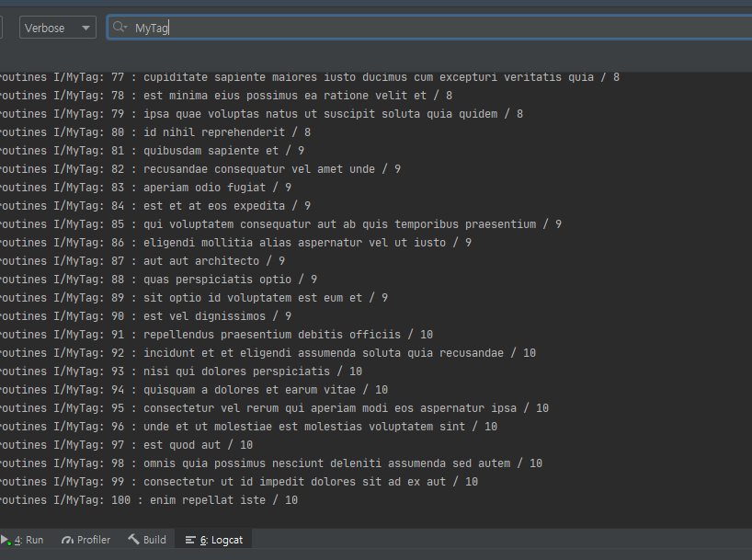Open the Verbose log level dropdown
This screenshot has height=560, width=752.
tap(58, 28)
